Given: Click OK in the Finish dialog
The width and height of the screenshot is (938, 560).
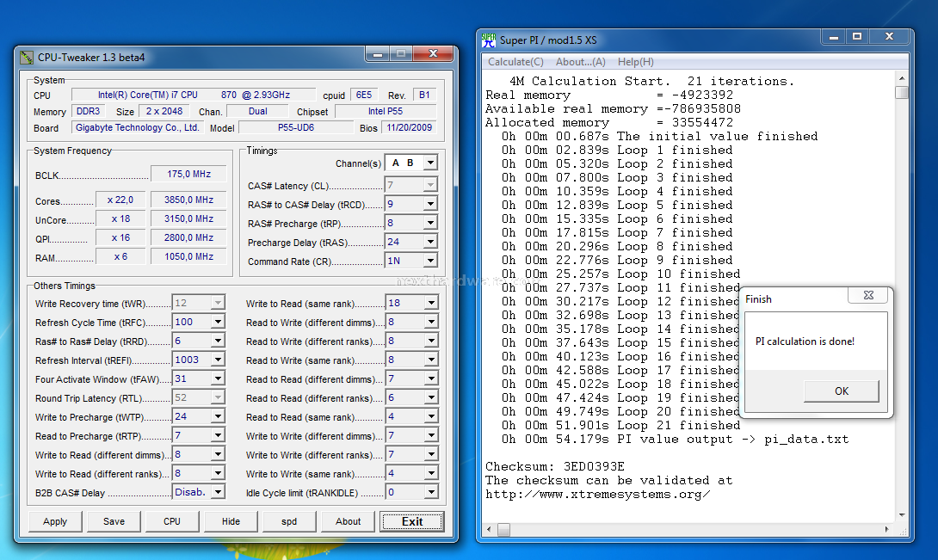Looking at the screenshot, I should (841, 391).
